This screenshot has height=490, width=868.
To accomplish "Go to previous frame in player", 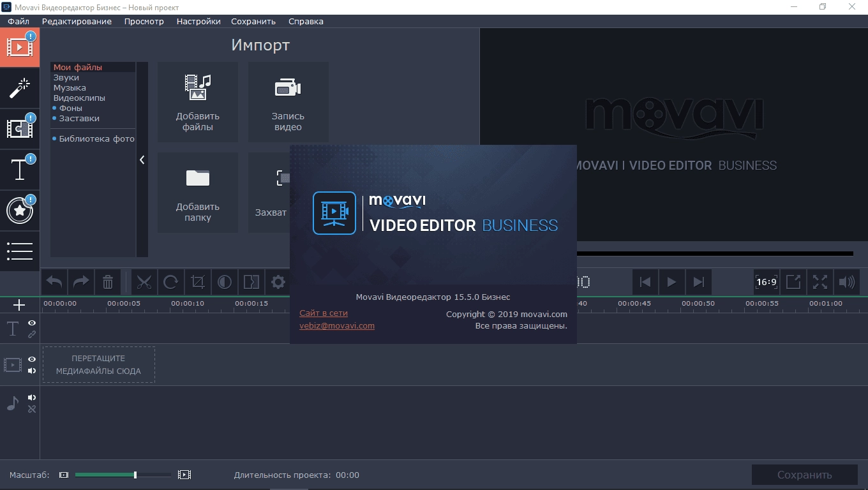I will click(x=645, y=282).
